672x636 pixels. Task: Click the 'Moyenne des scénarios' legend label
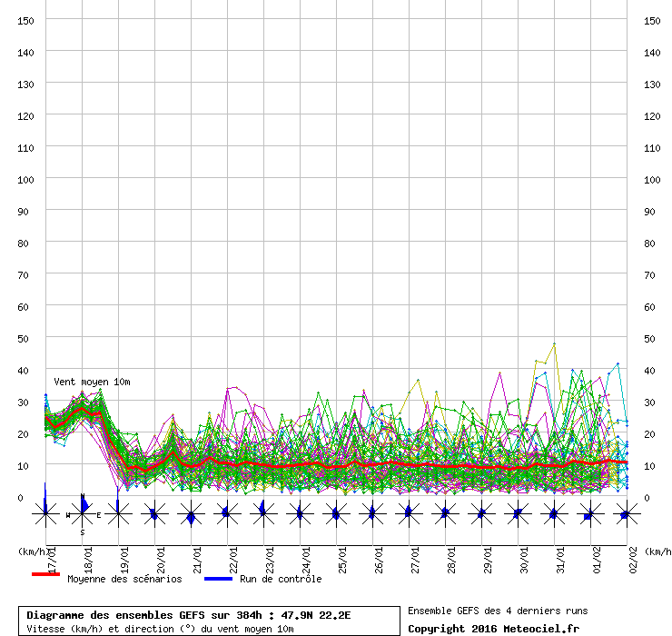click(124, 579)
